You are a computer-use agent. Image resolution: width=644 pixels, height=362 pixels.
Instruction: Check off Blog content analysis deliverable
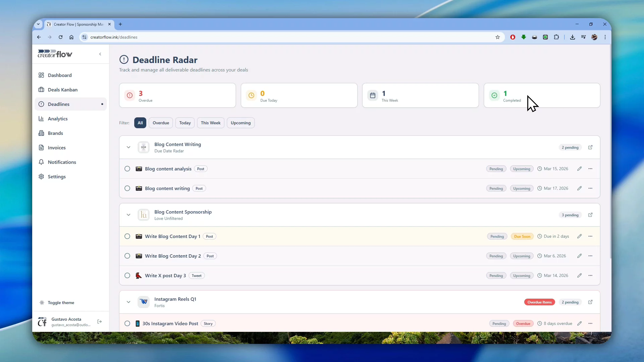[127, 169]
